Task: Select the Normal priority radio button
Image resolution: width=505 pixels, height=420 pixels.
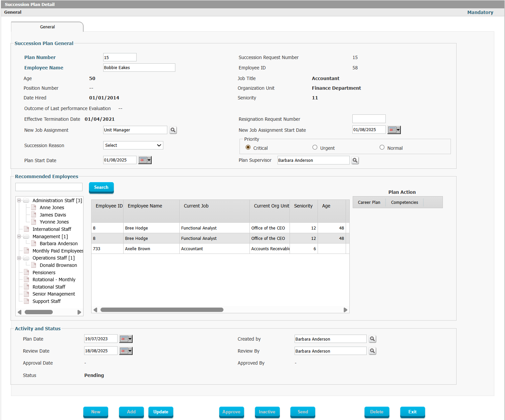Action: [x=382, y=147]
